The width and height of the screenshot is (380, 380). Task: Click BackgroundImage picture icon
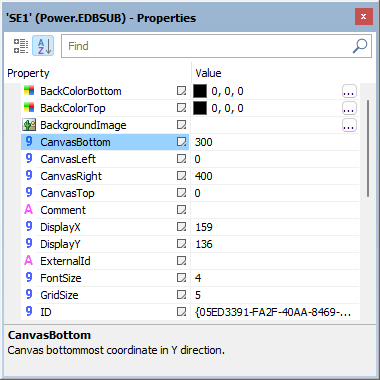click(x=29, y=125)
